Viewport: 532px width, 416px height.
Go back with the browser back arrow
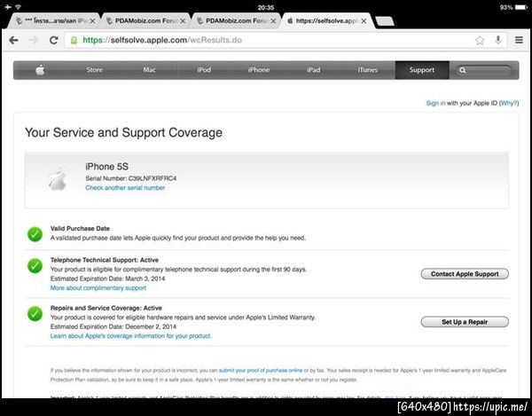[x=13, y=41]
